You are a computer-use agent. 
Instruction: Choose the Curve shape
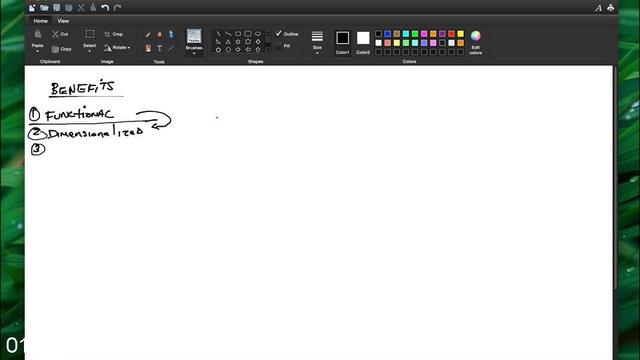pyautogui.click(x=228, y=34)
